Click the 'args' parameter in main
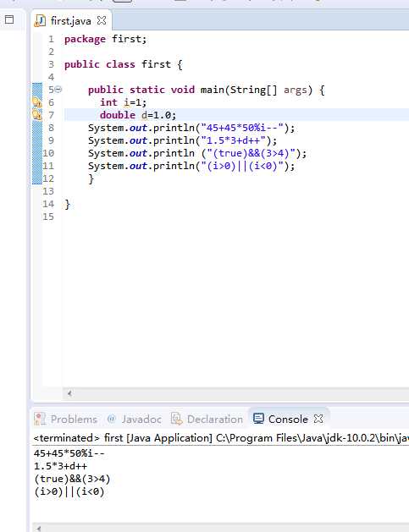Screen dimensions: 409x532 pos(295,90)
